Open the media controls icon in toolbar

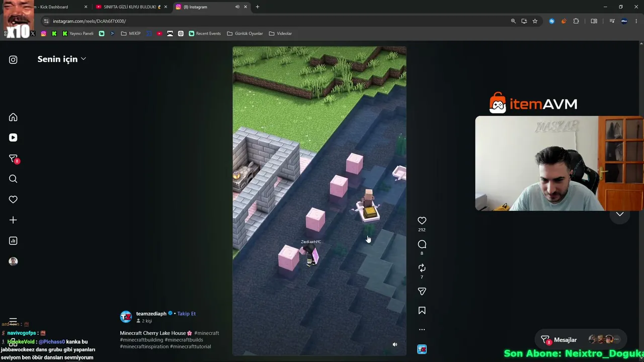click(x=612, y=21)
